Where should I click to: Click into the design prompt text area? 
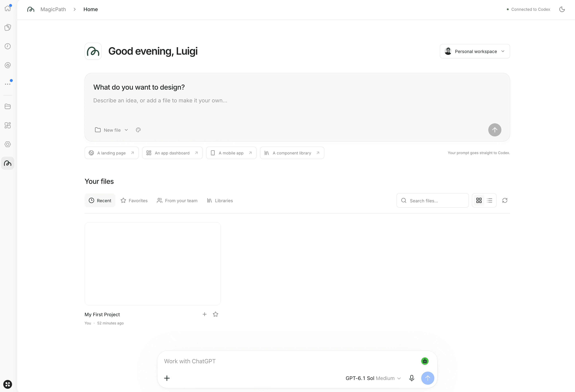[297, 100]
